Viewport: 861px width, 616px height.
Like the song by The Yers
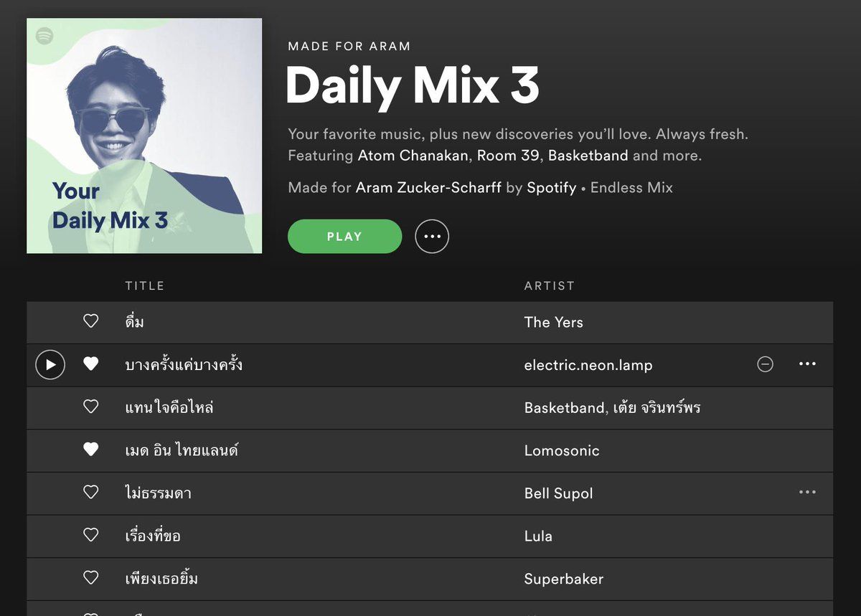click(x=91, y=322)
